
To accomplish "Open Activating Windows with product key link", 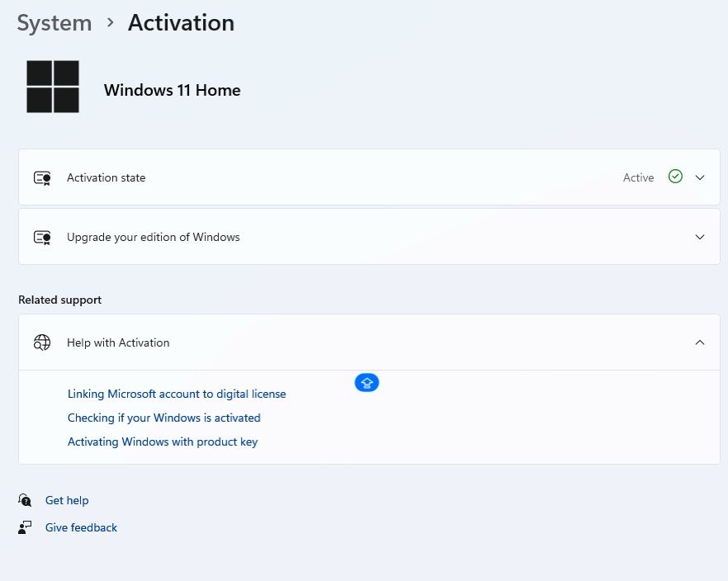I will [163, 442].
